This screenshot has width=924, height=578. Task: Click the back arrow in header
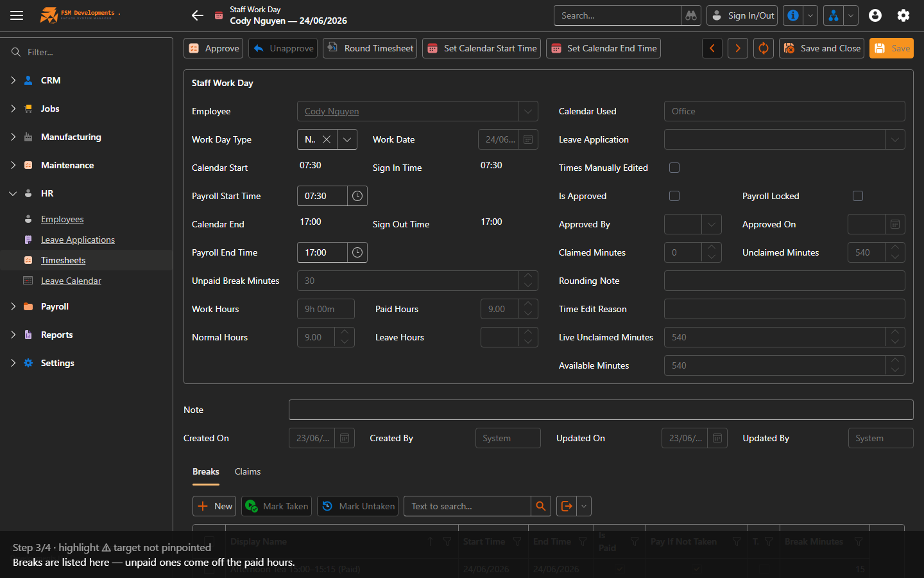[x=198, y=15]
